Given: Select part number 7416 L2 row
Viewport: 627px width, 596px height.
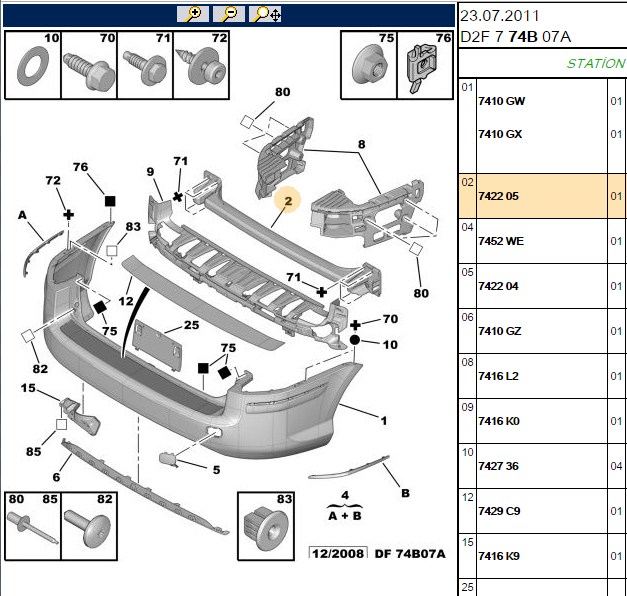Looking at the screenshot, I should [x=499, y=376].
